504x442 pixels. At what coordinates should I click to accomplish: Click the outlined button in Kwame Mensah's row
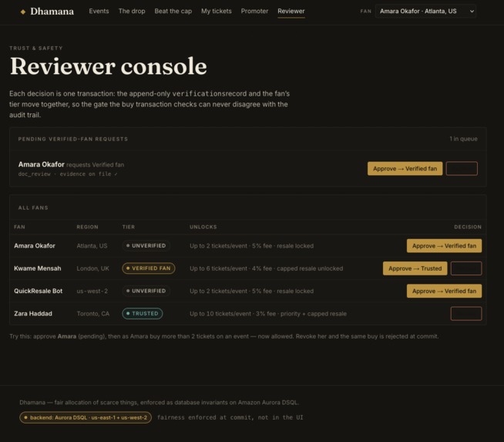click(466, 268)
